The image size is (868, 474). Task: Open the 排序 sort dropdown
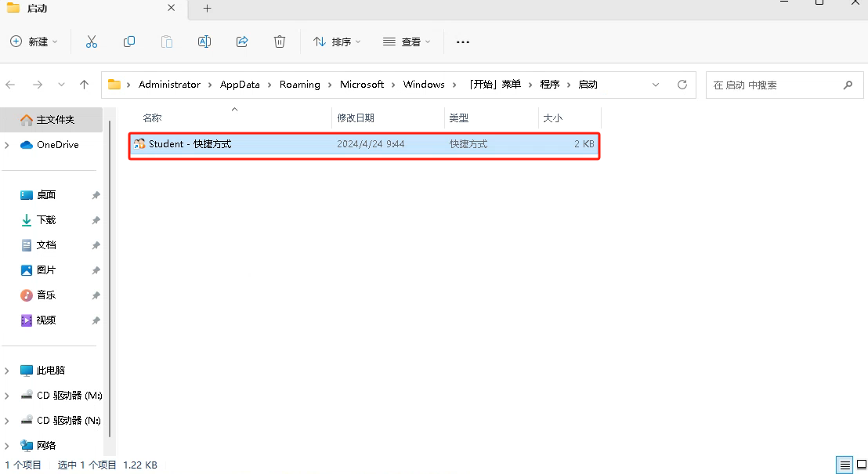(337, 42)
